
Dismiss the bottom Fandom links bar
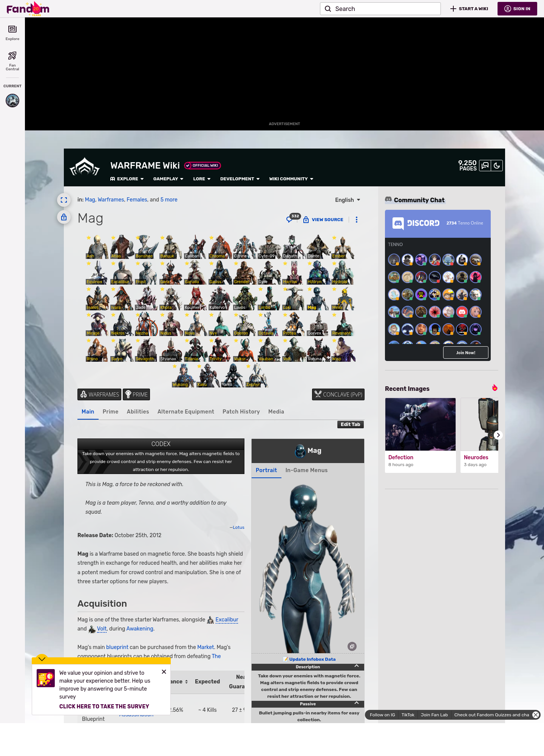coord(536,715)
